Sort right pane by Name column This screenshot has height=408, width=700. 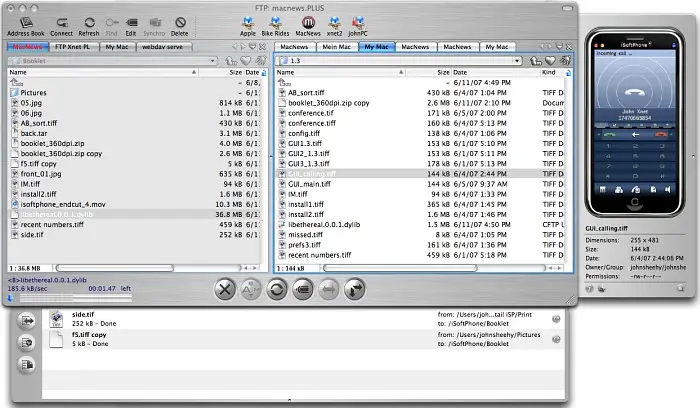(339, 72)
